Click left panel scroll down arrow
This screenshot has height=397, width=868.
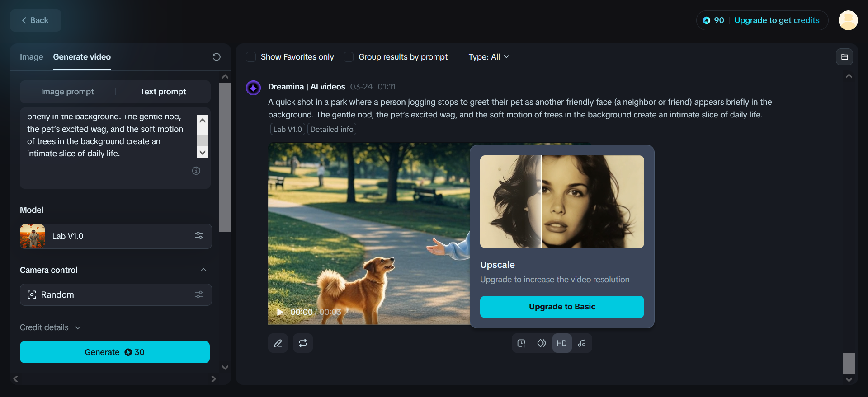coord(225,368)
